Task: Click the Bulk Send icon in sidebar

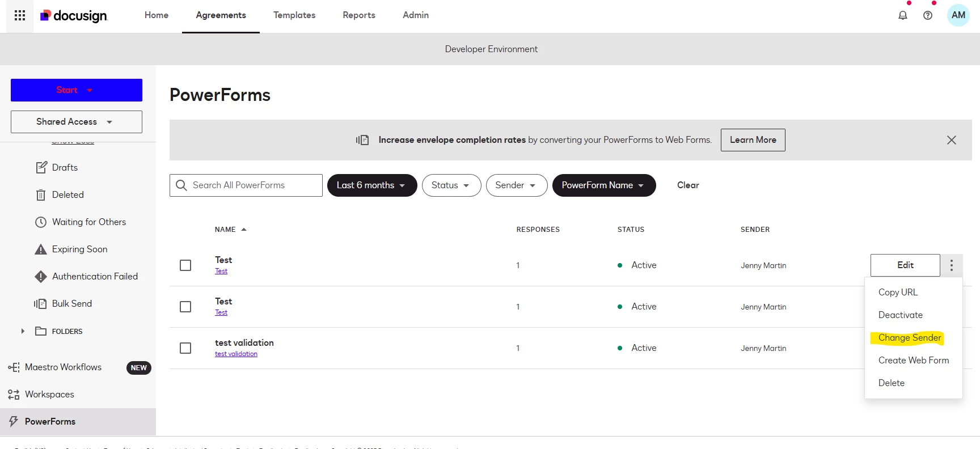Action: (x=40, y=304)
